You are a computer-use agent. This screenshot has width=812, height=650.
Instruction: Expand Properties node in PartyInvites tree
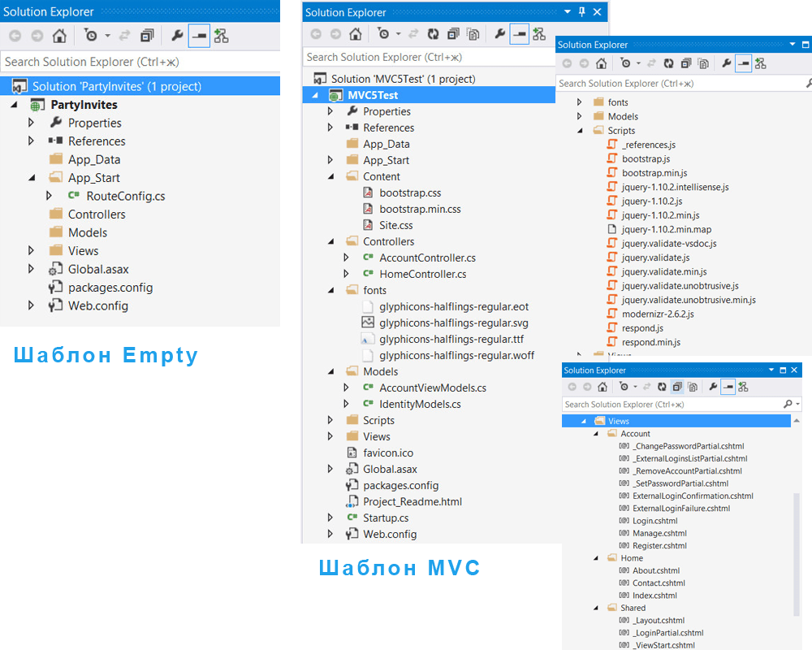(x=31, y=123)
